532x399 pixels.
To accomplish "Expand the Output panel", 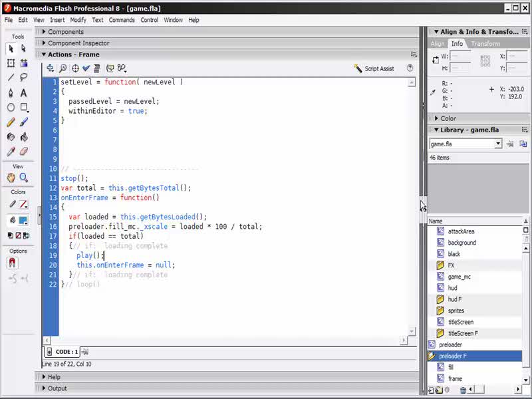I will pos(57,388).
